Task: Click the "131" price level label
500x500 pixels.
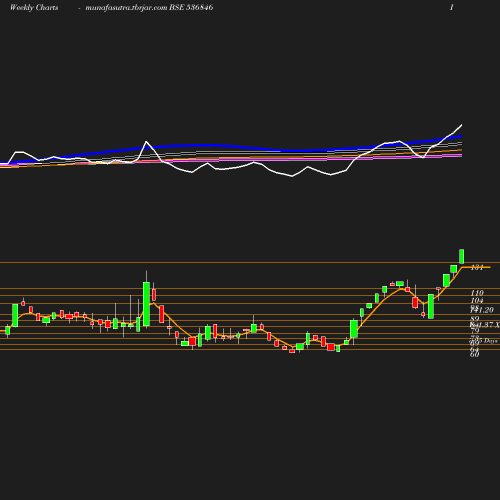Action: [x=477, y=267]
